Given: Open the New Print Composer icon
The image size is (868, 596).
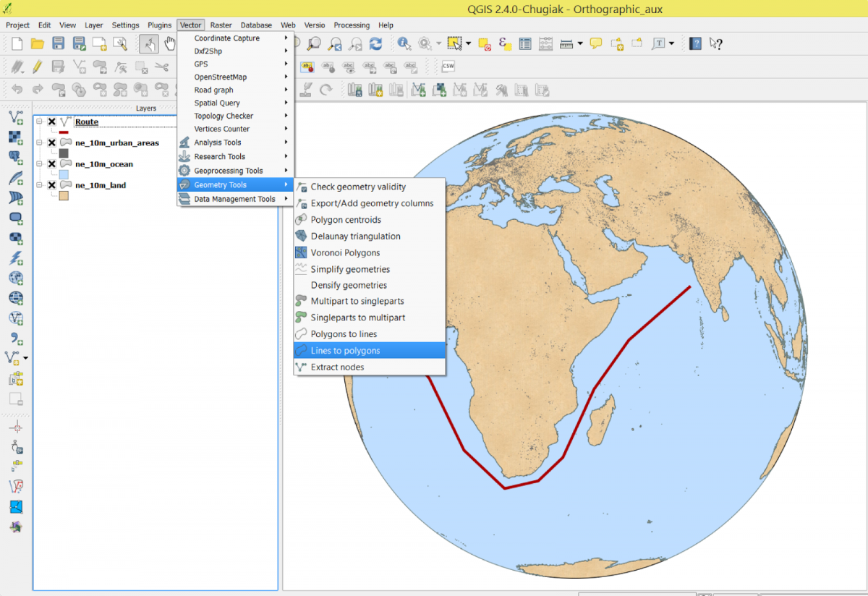Looking at the screenshot, I should (x=99, y=43).
